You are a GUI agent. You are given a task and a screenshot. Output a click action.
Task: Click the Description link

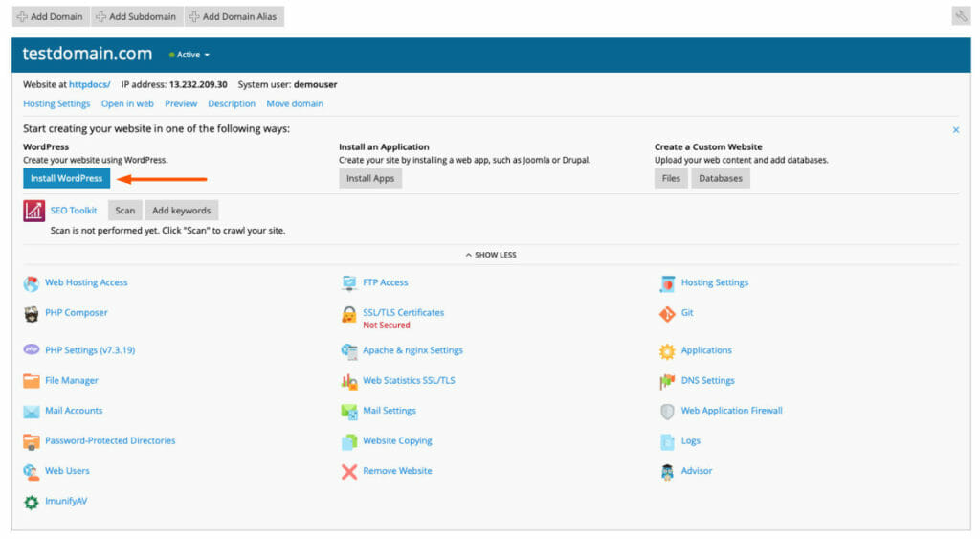click(232, 103)
